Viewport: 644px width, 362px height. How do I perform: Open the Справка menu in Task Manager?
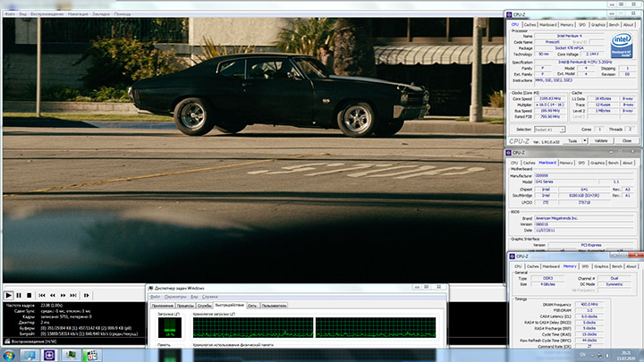tap(210, 297)
